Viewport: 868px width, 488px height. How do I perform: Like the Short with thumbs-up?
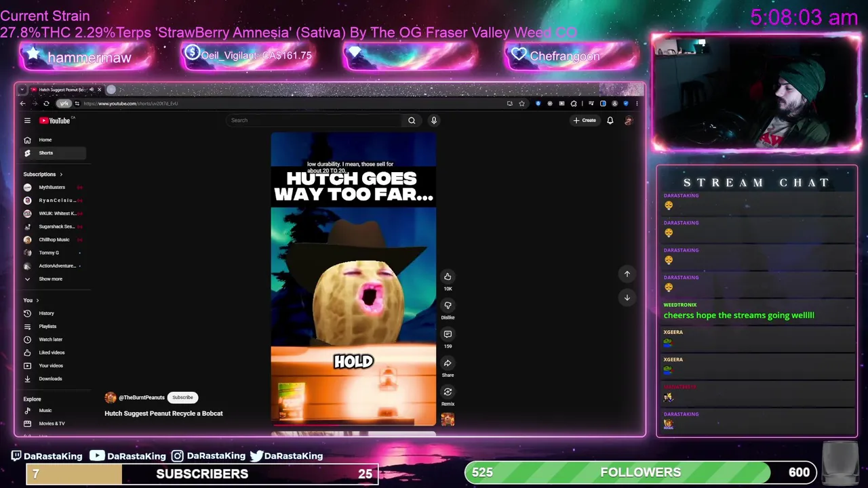[x=448, y=277]
